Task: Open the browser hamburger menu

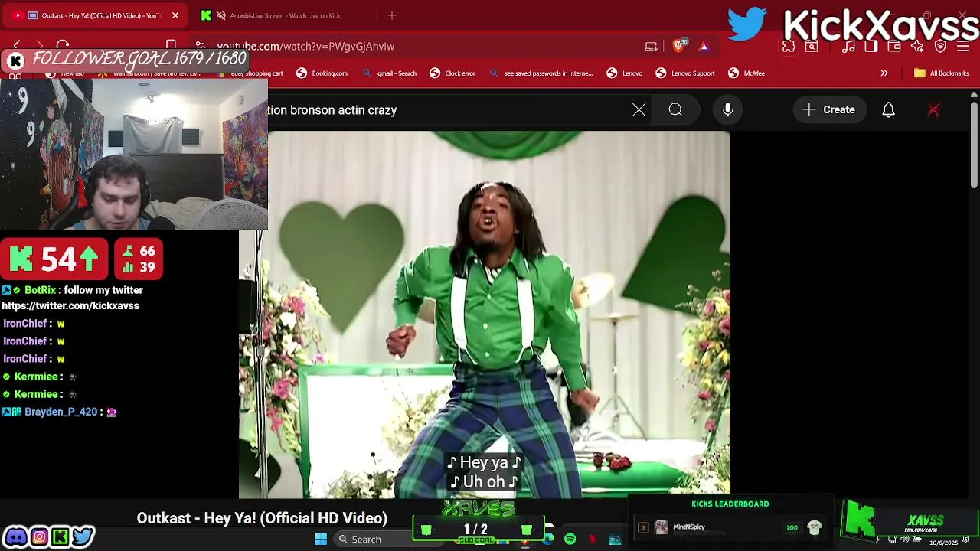Action: (x=963, y=47)
